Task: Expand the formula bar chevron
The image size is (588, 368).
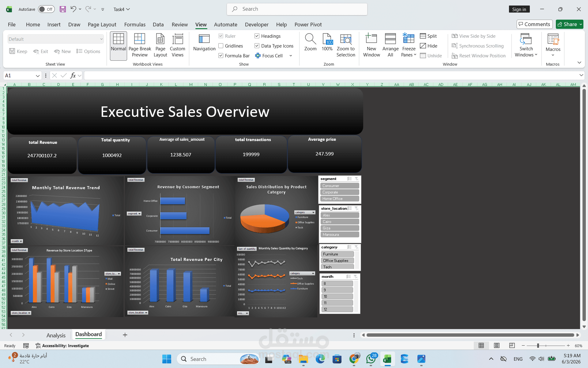Action: [581, 75]
